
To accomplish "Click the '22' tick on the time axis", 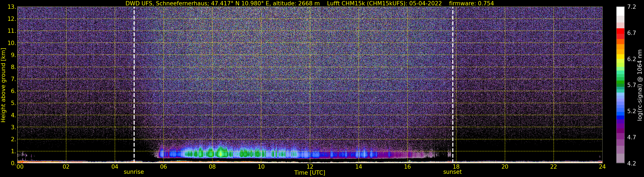I will [x=554, y=167].
